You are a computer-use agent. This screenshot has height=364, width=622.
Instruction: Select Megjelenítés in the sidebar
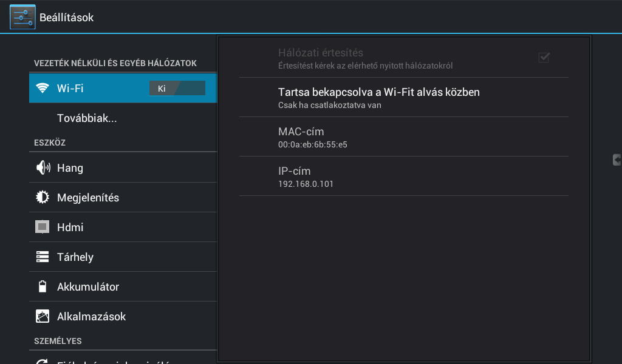pos(123,197)
